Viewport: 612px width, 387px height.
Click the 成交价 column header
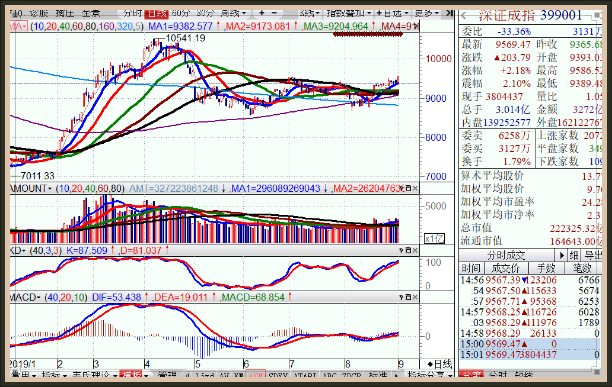coord(505,268)
